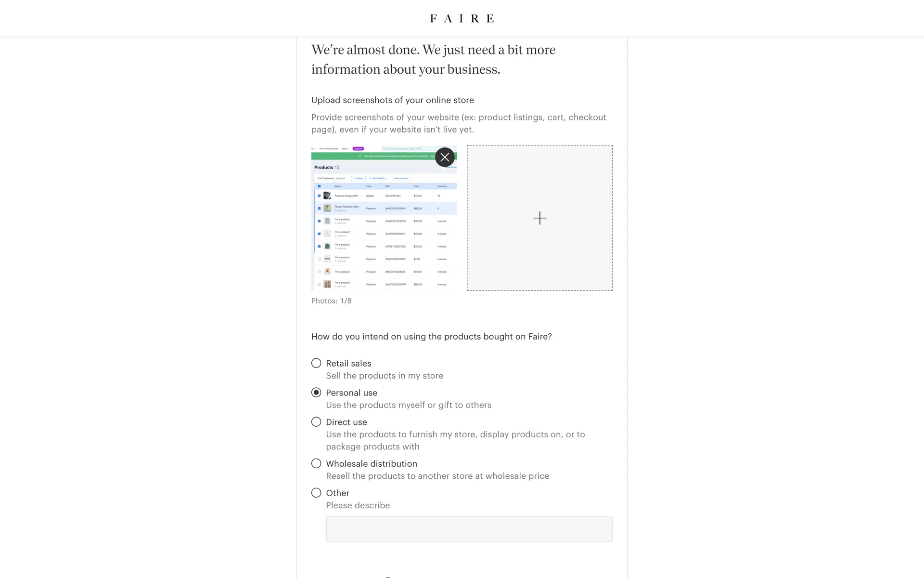The height and width of the screenshot is (578, 924).
Task: Select the Personal use radio button
Action: (316, 393)
